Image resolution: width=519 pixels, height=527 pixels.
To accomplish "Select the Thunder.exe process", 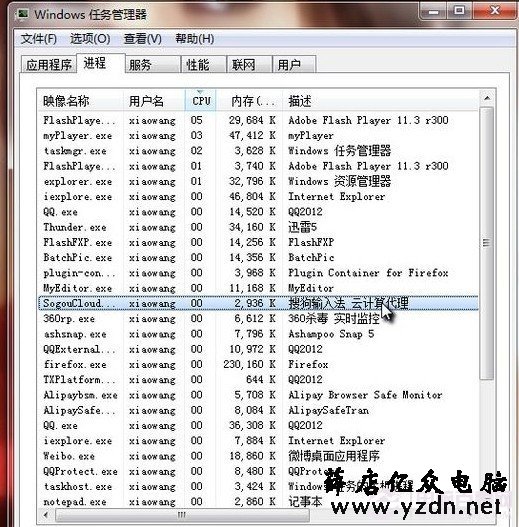I will point(258,227).
